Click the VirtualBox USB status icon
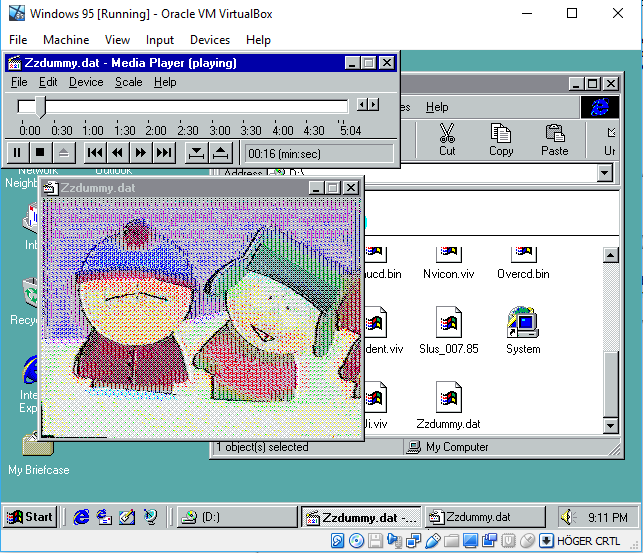 432,541
